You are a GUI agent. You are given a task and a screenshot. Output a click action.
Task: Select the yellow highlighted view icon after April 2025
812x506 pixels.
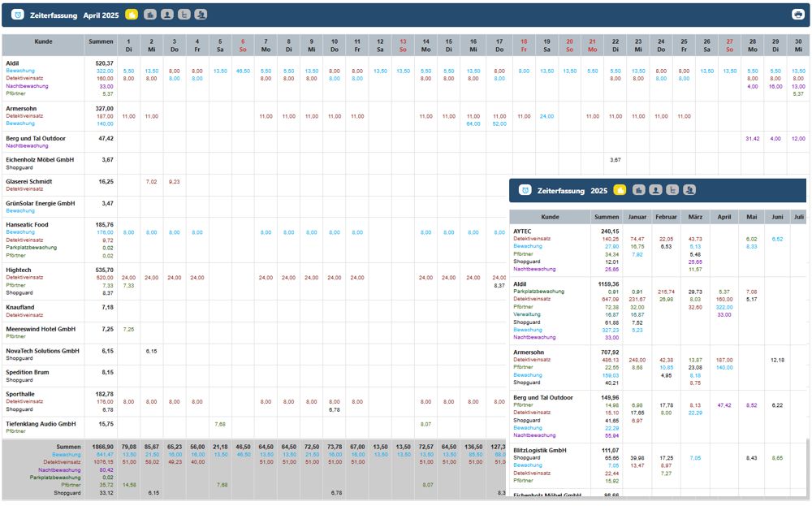[132, 15]
